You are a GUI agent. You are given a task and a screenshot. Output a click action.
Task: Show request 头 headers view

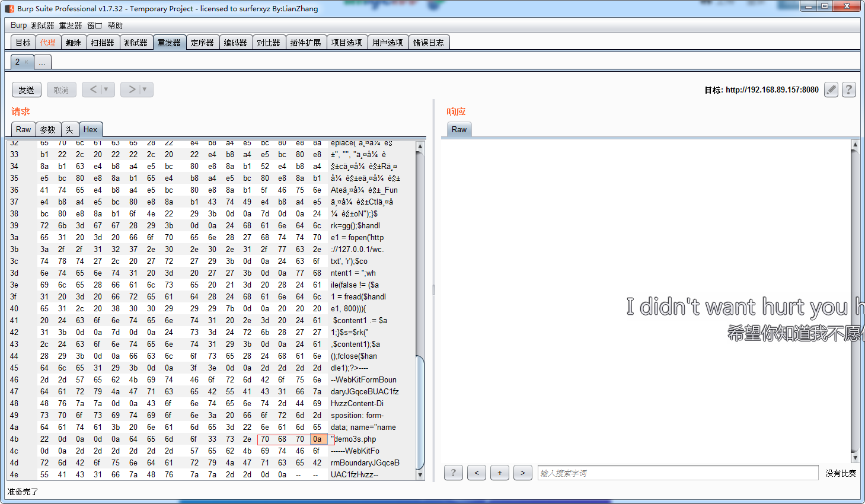(69, 129)
